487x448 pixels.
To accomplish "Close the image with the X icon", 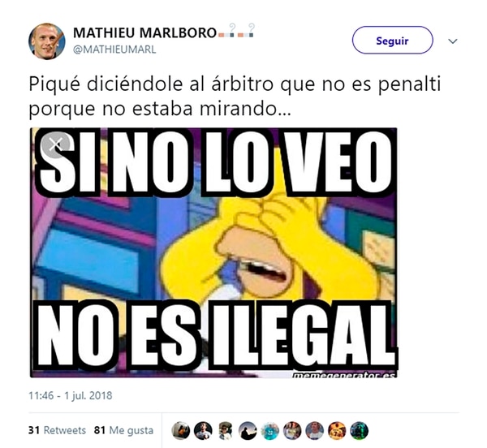I will coord(55,144).
